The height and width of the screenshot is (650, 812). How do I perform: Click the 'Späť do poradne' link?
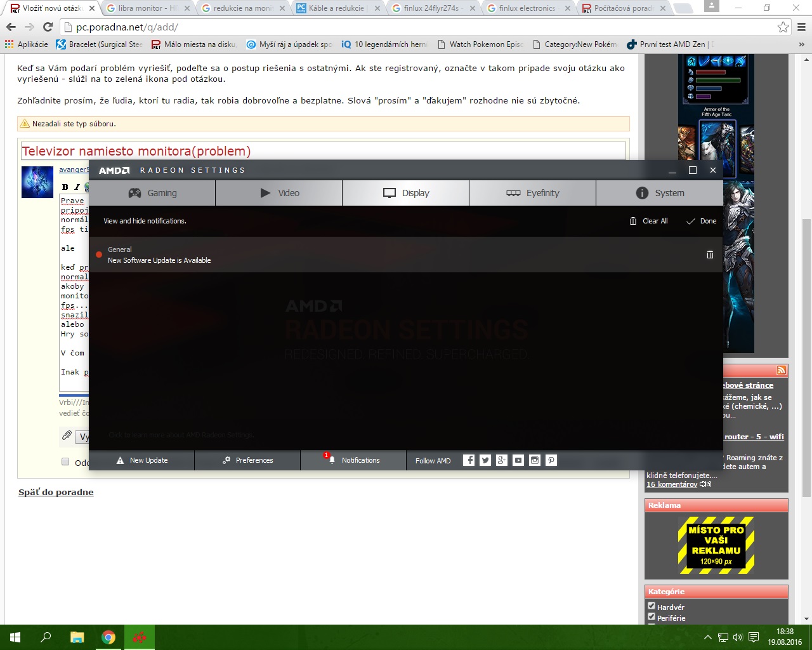pos(56,492)
